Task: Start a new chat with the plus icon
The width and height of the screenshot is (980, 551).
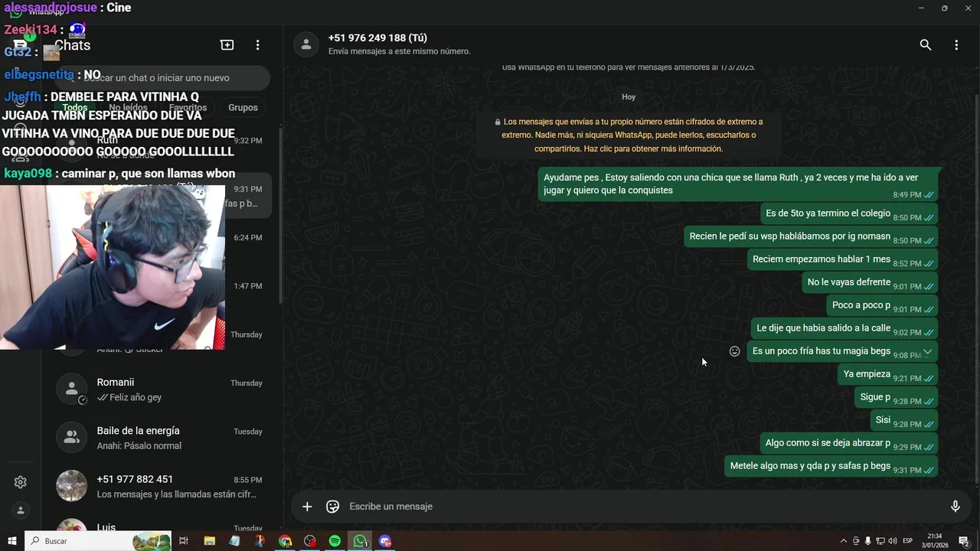Action: tap(227, 45)
